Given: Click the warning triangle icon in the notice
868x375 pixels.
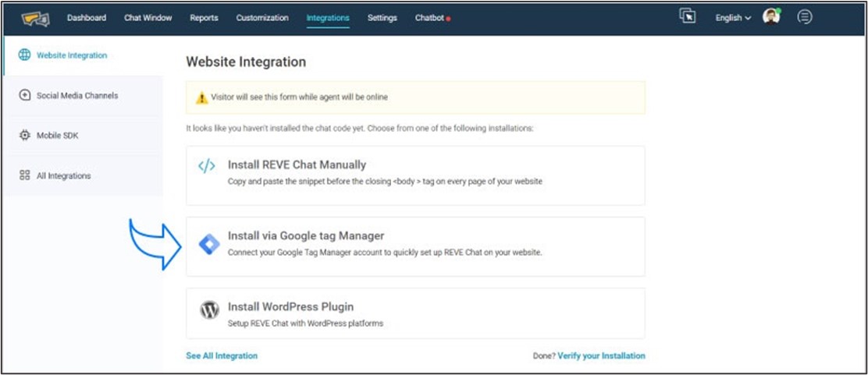Looking at the screenshot, I should coord(202,98).
